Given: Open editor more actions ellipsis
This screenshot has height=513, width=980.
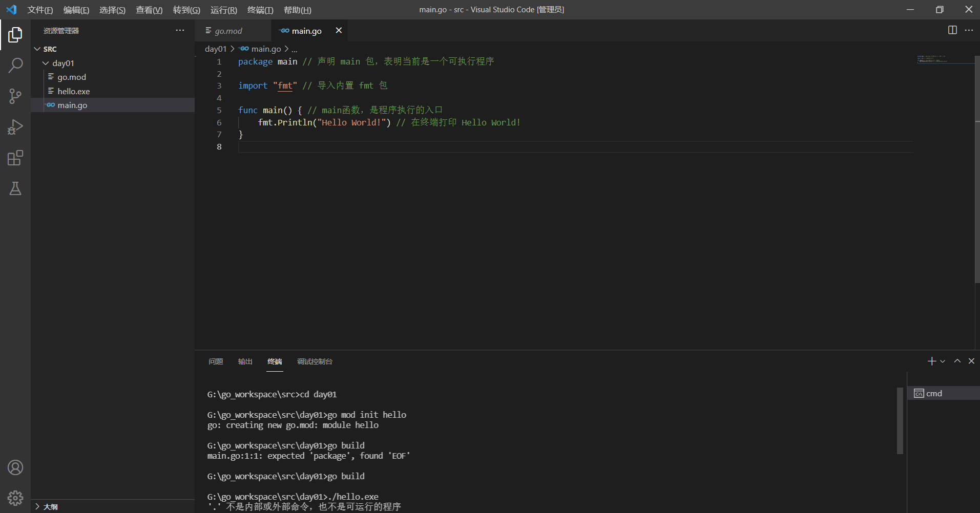Looking at the screenshot, I should 969,30.
